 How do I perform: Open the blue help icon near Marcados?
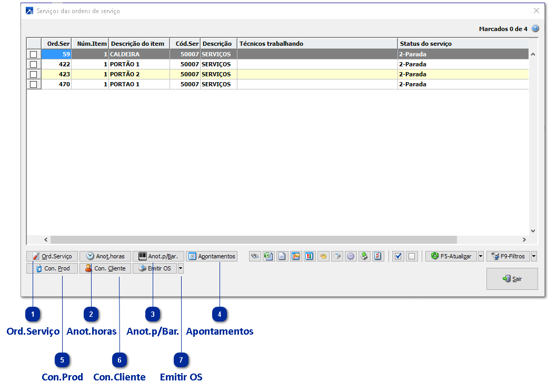535,28
